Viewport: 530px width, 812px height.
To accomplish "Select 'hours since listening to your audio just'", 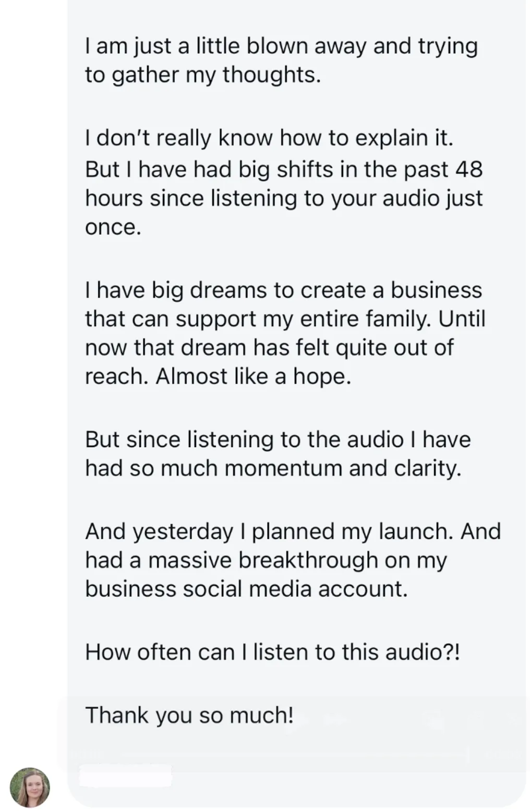I will tap(284, 199).
